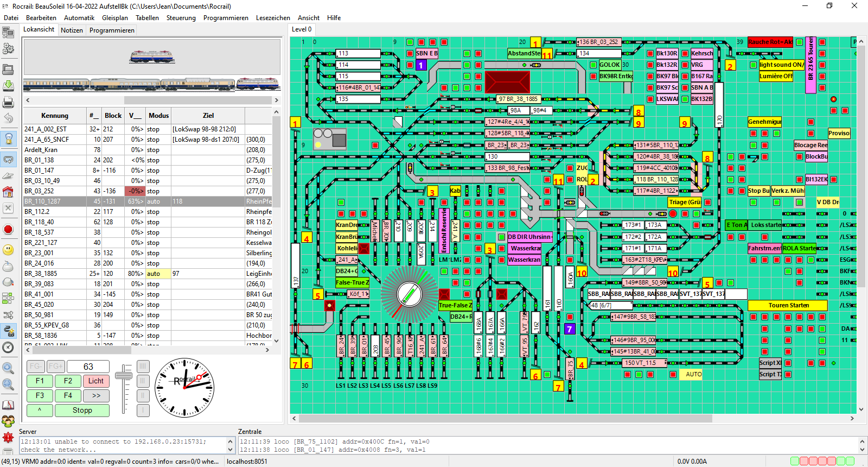Click the loco speed slider handle
Image resolution: width=868 pixels, height=467 pixels.
point(124,376)
